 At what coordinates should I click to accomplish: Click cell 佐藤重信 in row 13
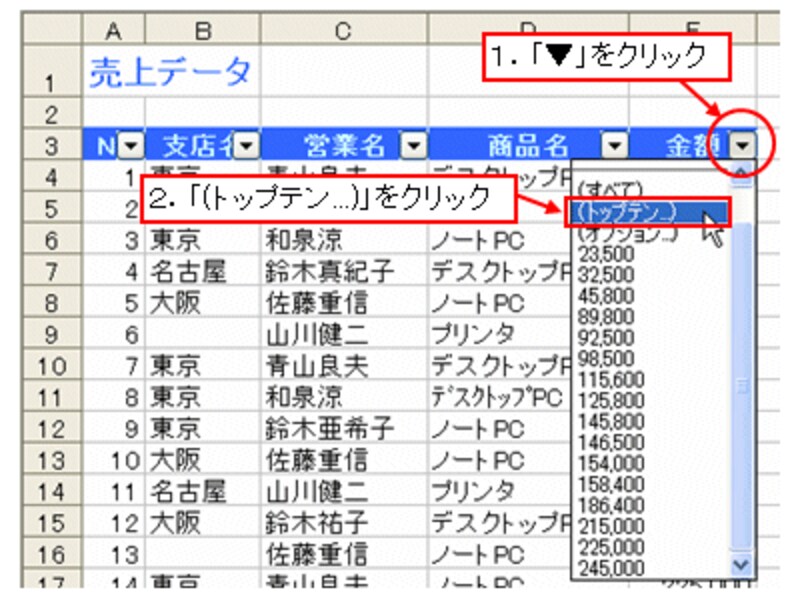pos(344,460)
